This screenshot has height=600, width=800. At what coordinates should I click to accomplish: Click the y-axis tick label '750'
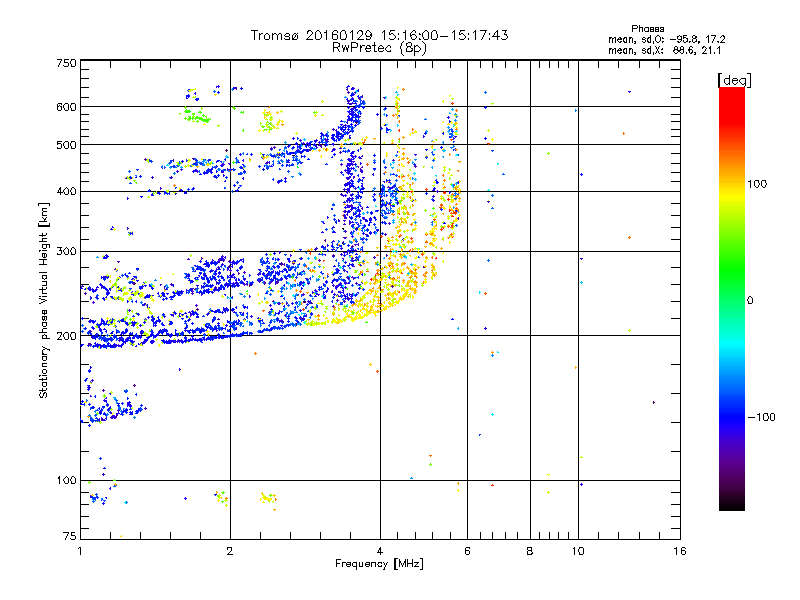(66, 64)
